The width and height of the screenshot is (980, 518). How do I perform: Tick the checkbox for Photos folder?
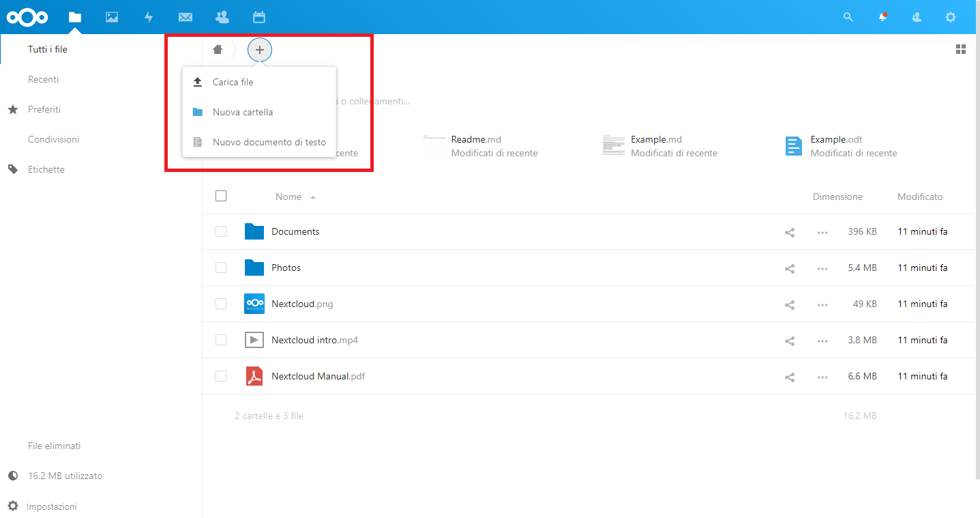click(221, 268)
